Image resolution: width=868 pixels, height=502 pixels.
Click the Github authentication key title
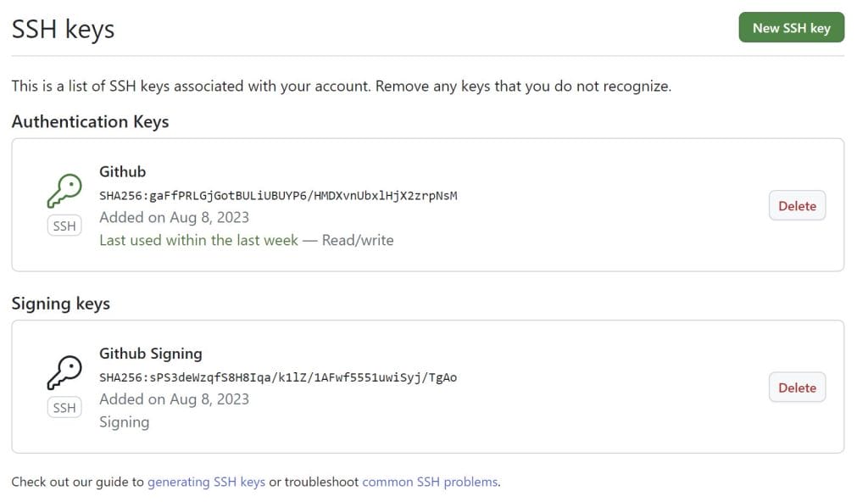tap(123, 172)
